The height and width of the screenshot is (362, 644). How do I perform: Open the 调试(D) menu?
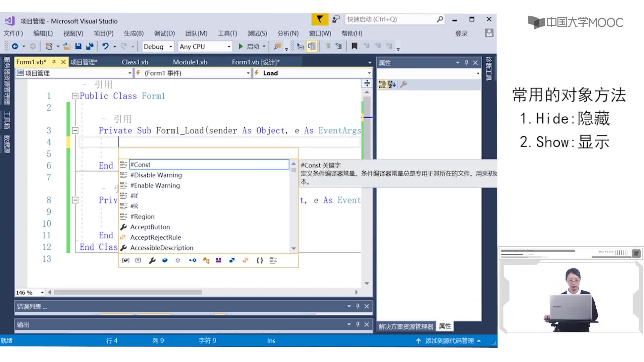[x=164, y=33]
